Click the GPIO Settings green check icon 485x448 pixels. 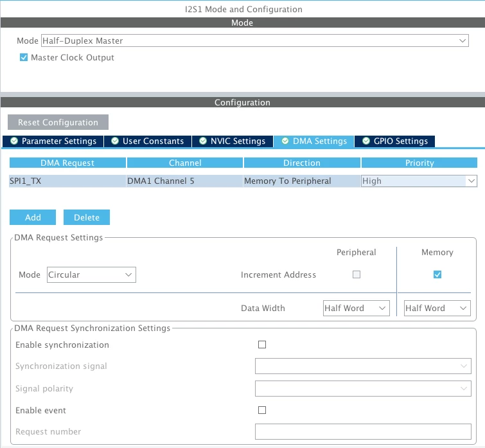(366, 141)
